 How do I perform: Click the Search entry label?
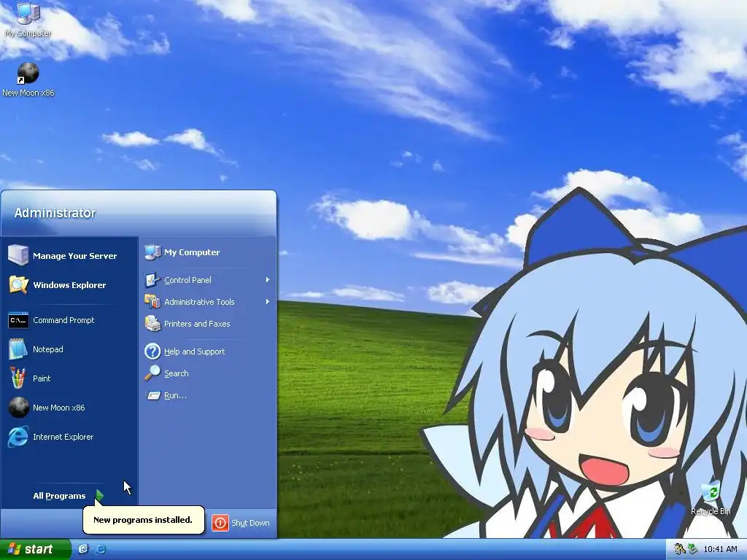click(177, 373)
